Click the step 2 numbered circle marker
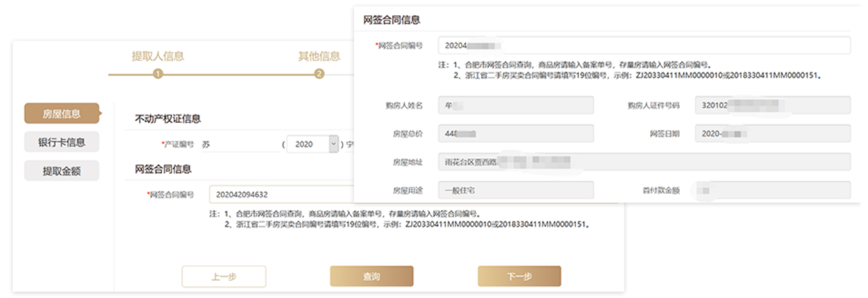The width and height of the screenshot is (868, 298). coord(319,74)
